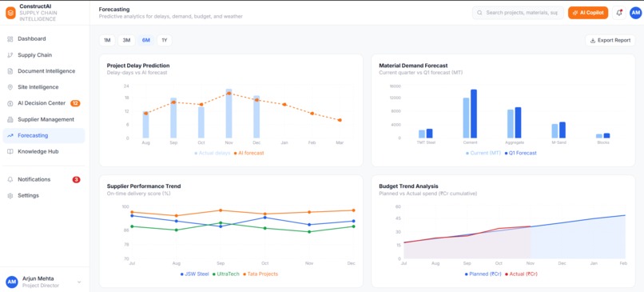Toggle the Tata Projects legend item
The width and height of the screenshot is (644, 292).
[x=260, y=274]
